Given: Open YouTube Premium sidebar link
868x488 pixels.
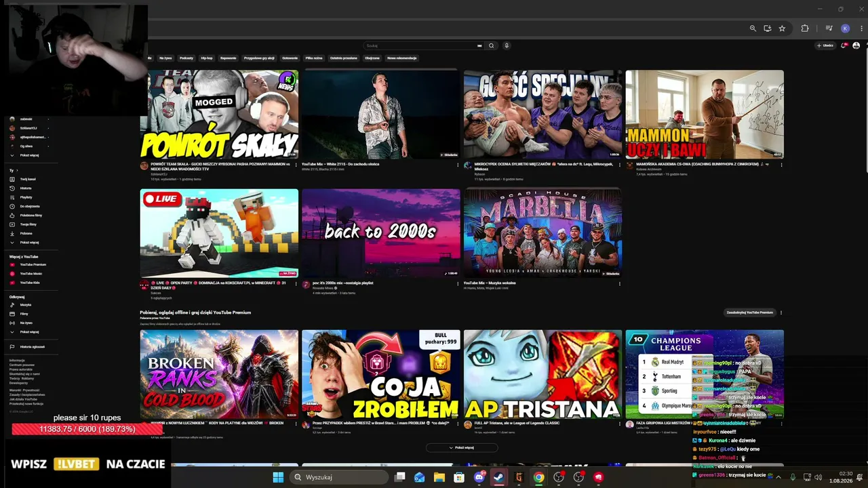Looking at the screenshot, I should [28, 264].
